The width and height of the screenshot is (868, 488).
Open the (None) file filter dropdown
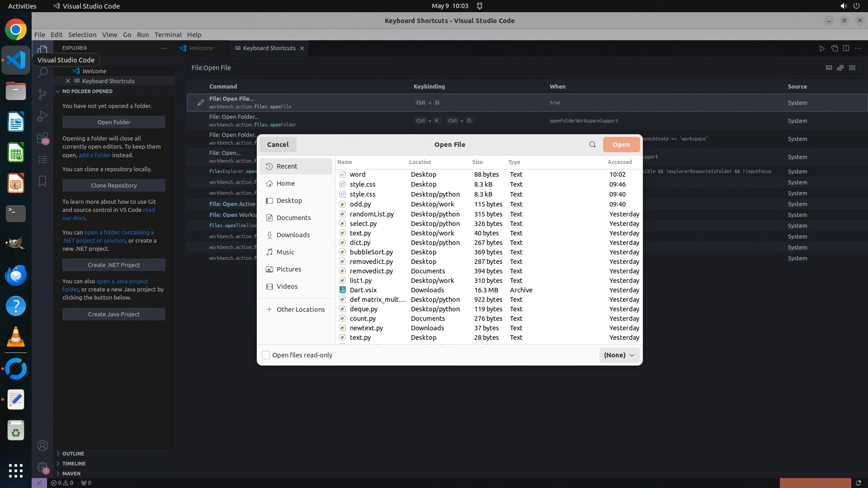[619, 355]
